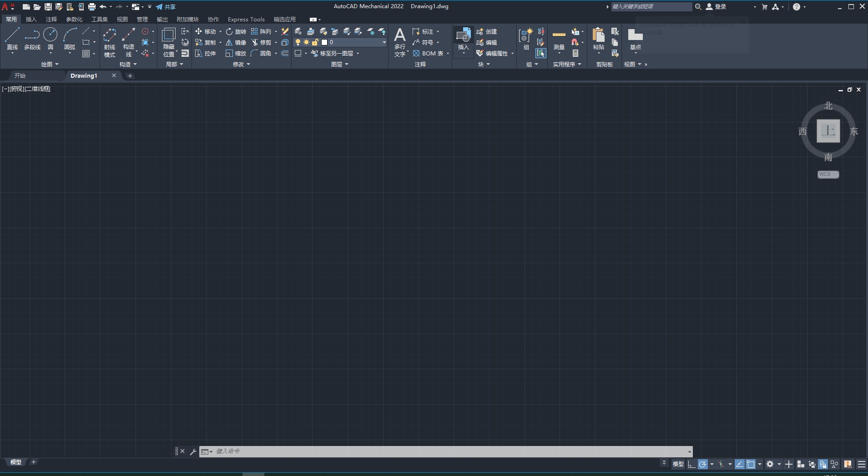Screen dimensions: 868x476
Task: Click the keyword search input field
Action: click(651, 7)
